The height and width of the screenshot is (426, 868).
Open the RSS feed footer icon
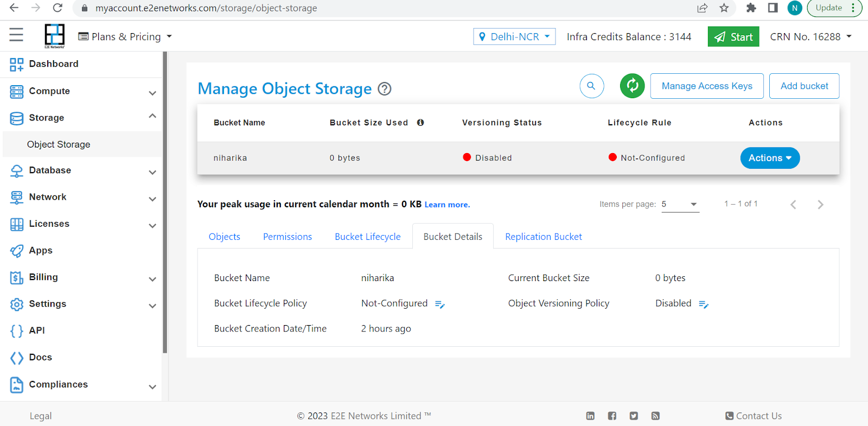(x=655, y=416)
